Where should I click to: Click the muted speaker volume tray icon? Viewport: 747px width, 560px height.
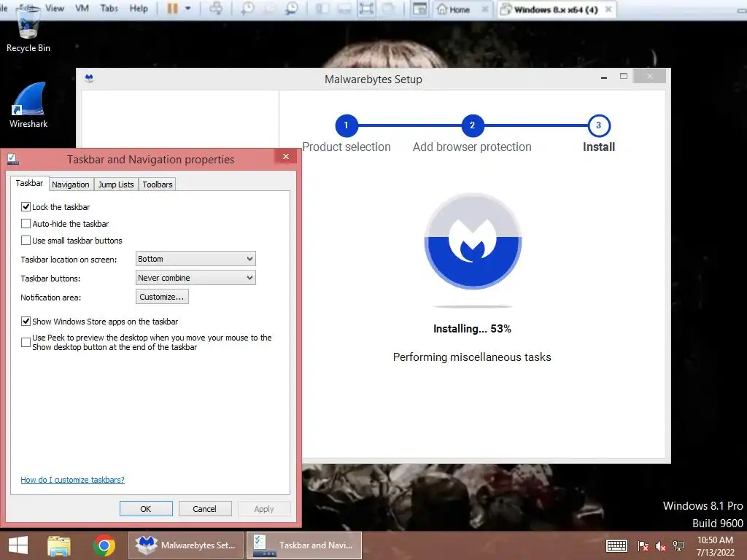(x=660, y=546)
